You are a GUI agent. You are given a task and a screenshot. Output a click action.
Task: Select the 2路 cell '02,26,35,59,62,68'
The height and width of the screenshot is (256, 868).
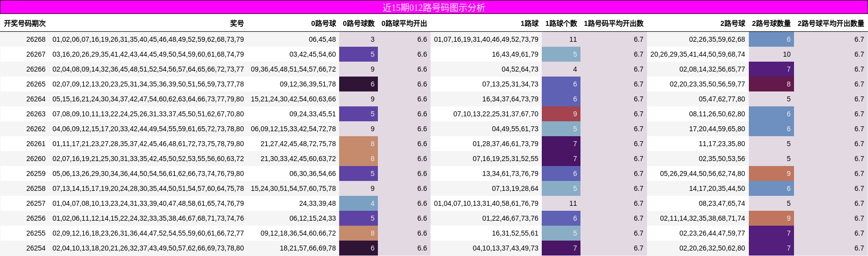(x=717, y=39)
